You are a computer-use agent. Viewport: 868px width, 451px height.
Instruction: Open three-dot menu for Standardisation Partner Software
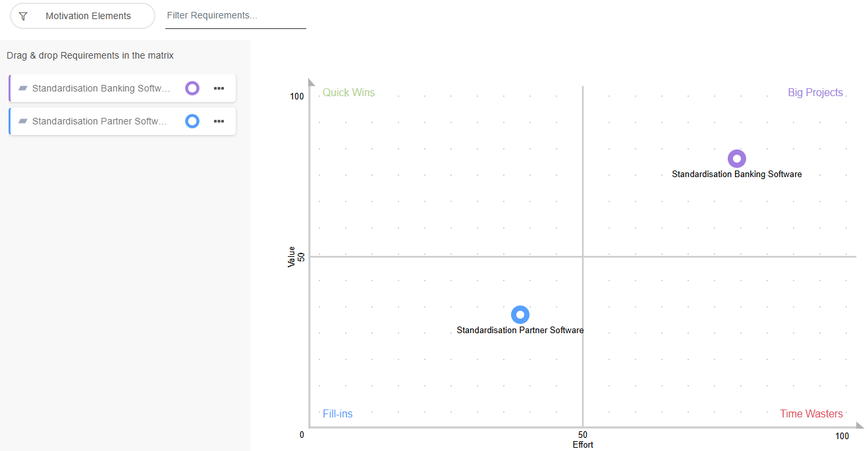[x=219, y=121]
